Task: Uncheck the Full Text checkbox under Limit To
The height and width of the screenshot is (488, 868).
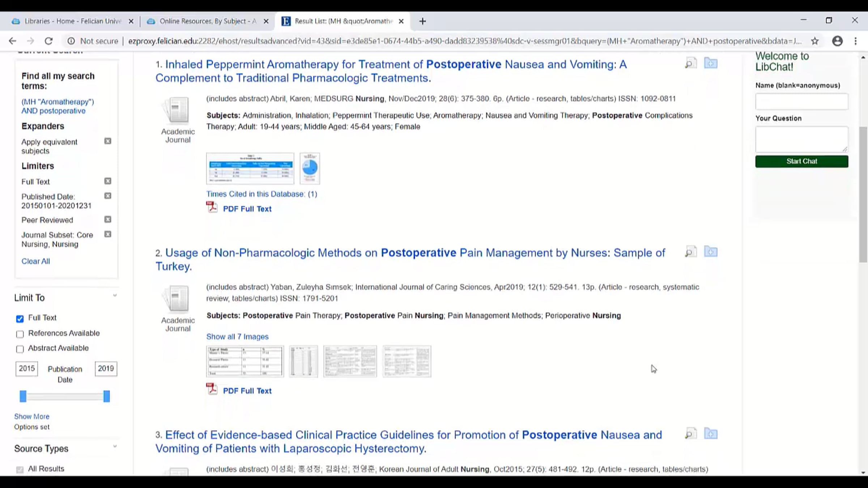Action: click(20, 318)
